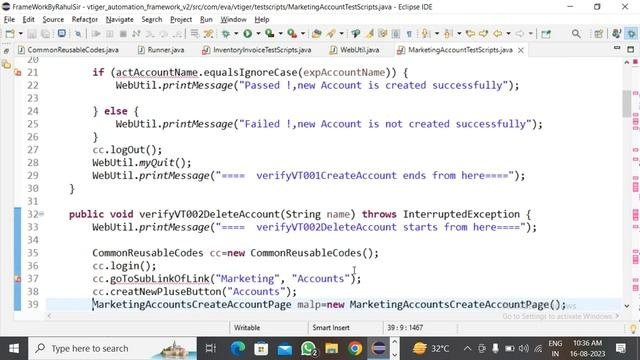Open the Source menu

tap(53, 20)
